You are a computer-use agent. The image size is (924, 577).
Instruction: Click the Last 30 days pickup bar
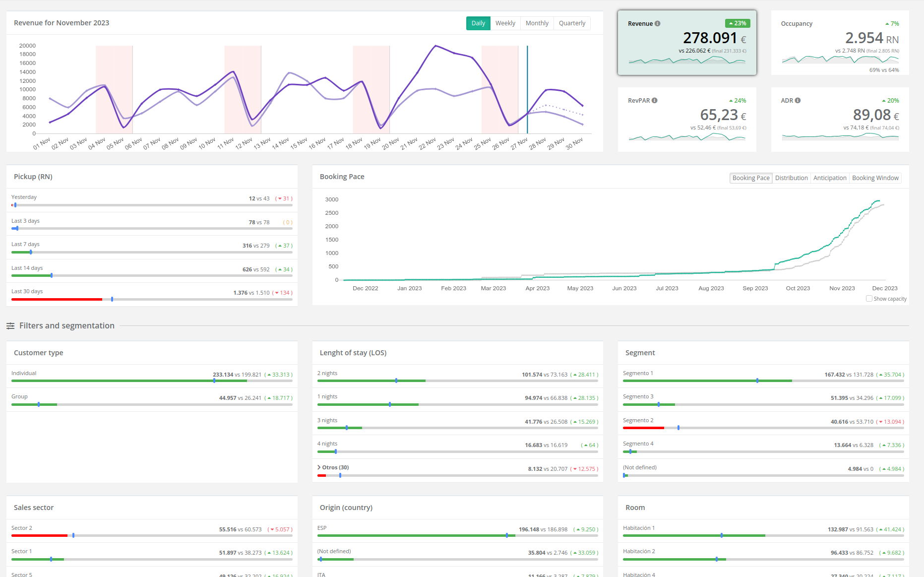click(151, 299)
